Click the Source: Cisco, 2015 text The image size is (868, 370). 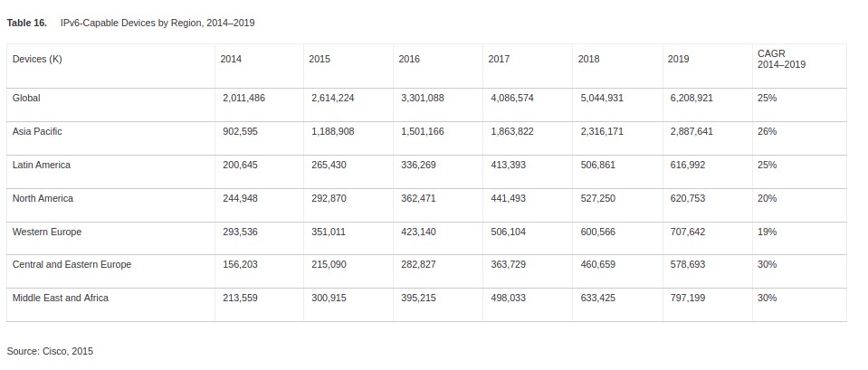[x=50, y=351]
